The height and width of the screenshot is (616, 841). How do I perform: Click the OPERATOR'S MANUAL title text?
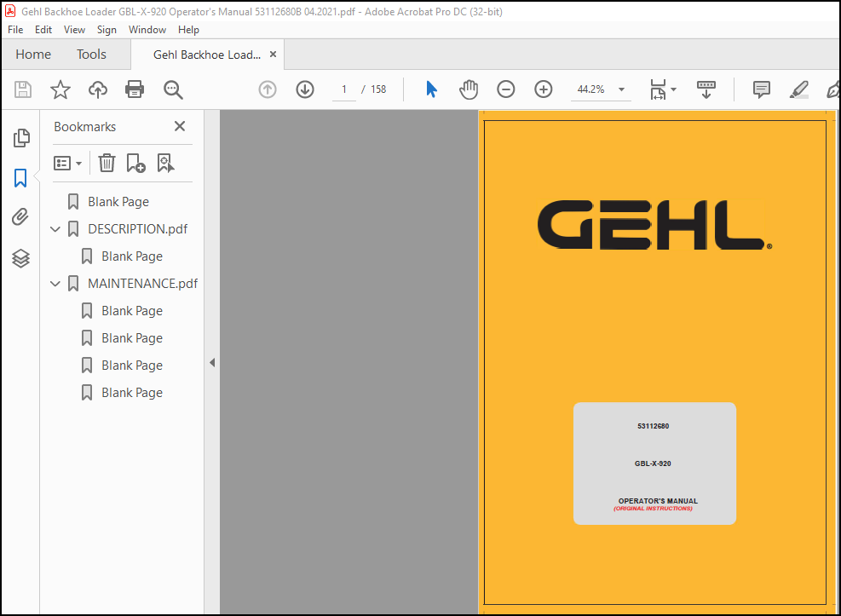(x=658, y=501)
